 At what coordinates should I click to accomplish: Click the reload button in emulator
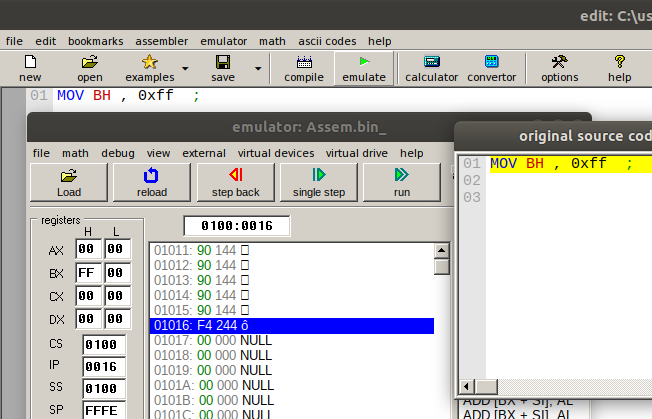click(x=152, y=183)
